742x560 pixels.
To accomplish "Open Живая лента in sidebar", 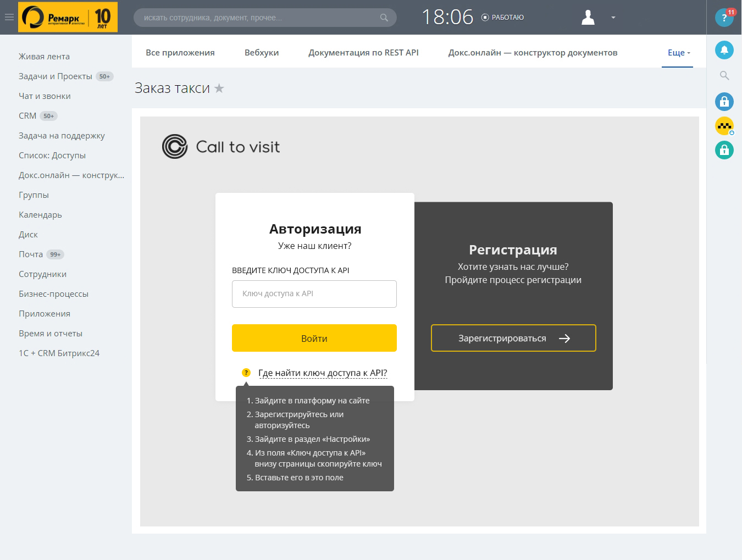I will pyautogui.click(x=44, y=57).
